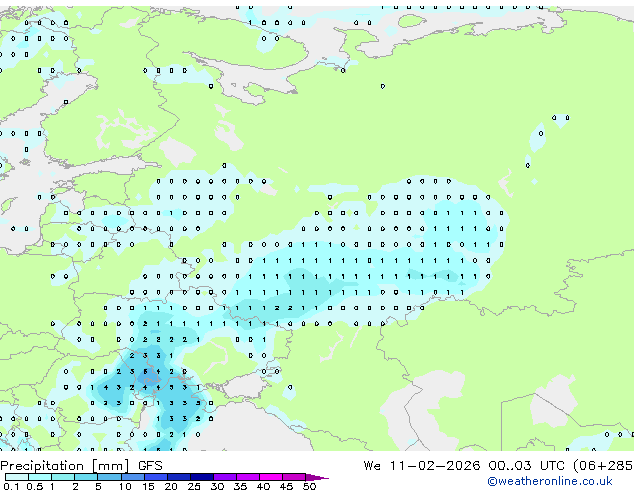Click the legend value '0.5'

(34, 486)
